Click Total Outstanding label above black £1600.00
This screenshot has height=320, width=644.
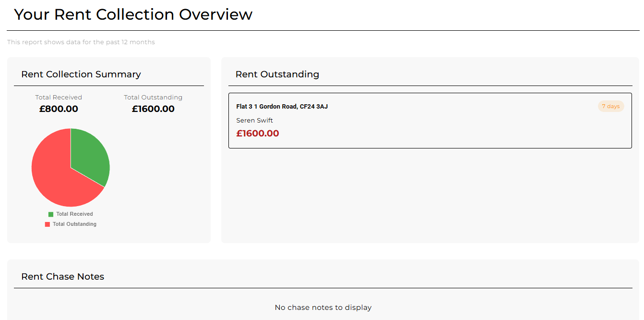tap(153, 98)
